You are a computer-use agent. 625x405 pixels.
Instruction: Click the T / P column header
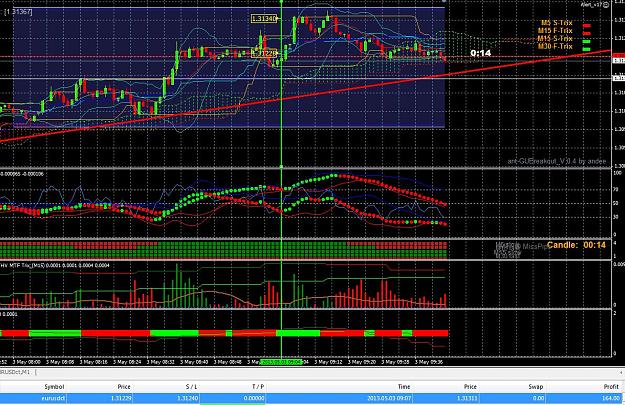[258, 387]
